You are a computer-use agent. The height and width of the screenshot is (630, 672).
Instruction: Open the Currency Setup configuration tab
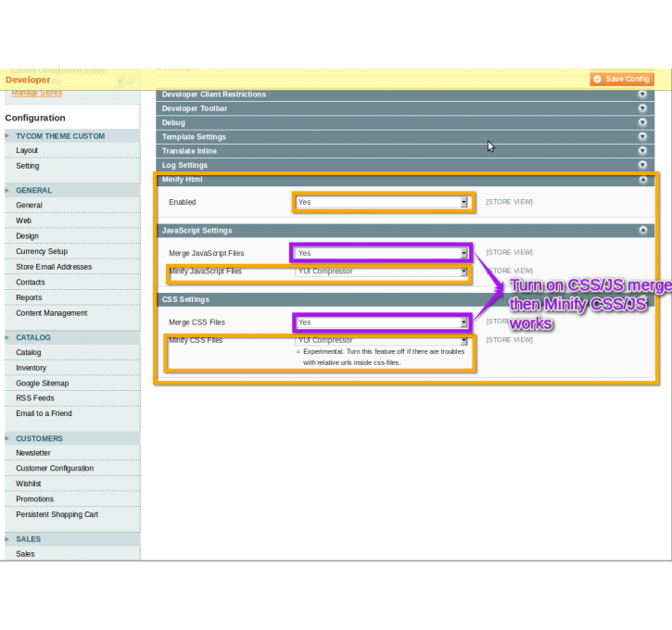click(x=42, y=251)
